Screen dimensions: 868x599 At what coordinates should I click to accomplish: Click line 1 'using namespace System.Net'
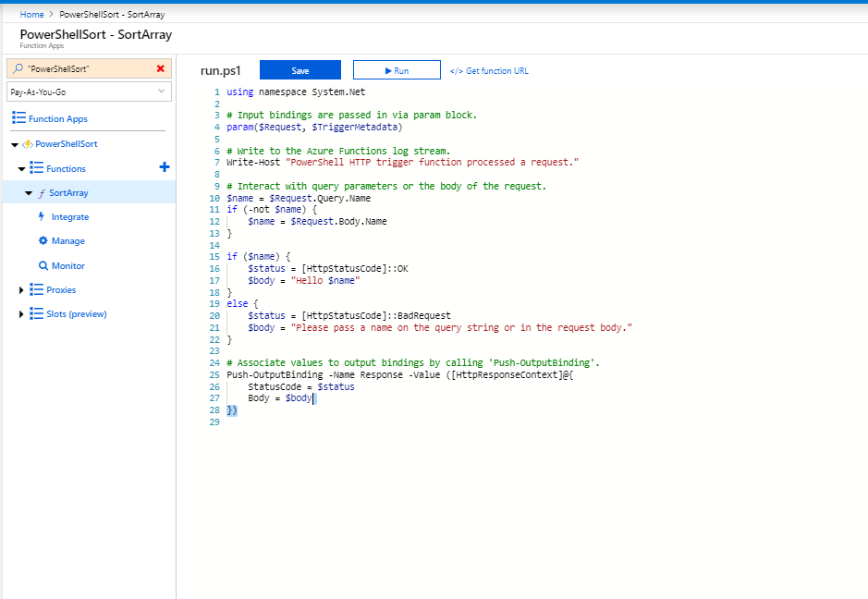click(296, 92)
